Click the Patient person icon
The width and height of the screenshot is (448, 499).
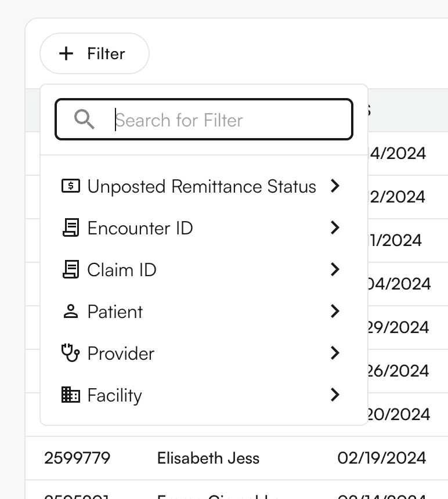click(71, 312)
